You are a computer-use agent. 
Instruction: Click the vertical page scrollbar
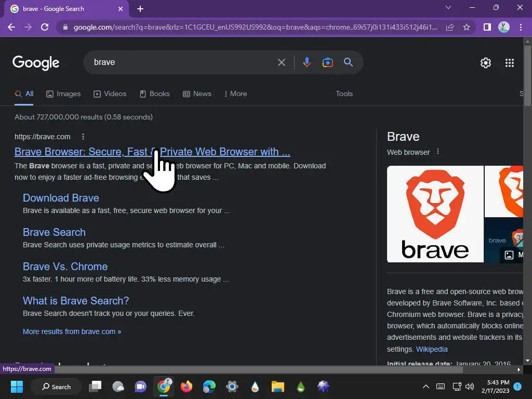click(527, 76)
